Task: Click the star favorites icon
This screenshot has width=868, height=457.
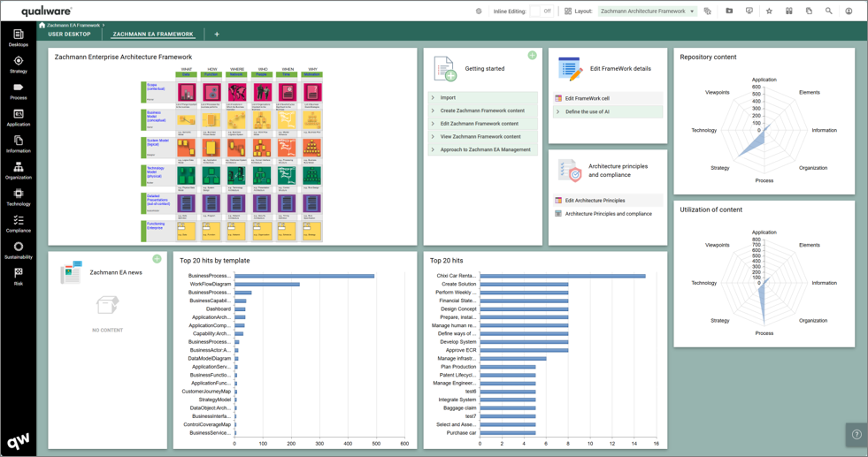Action: [769, 11]
